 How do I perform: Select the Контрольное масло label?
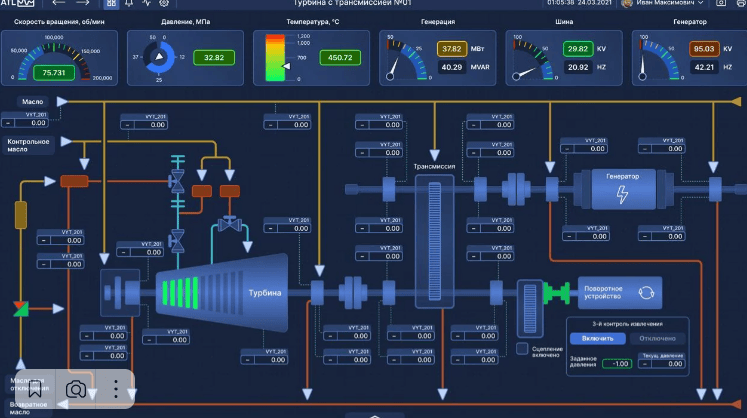click(29, 145)
